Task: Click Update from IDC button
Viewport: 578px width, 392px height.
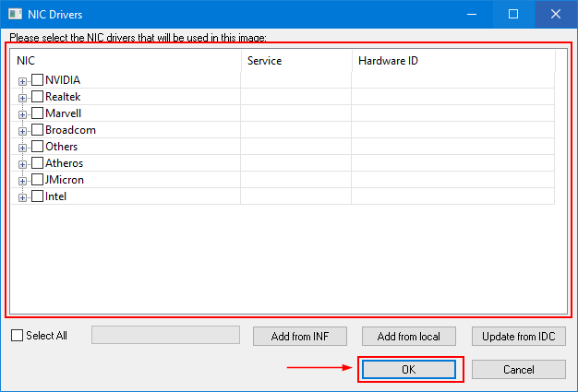Action: tap(518, 336)
